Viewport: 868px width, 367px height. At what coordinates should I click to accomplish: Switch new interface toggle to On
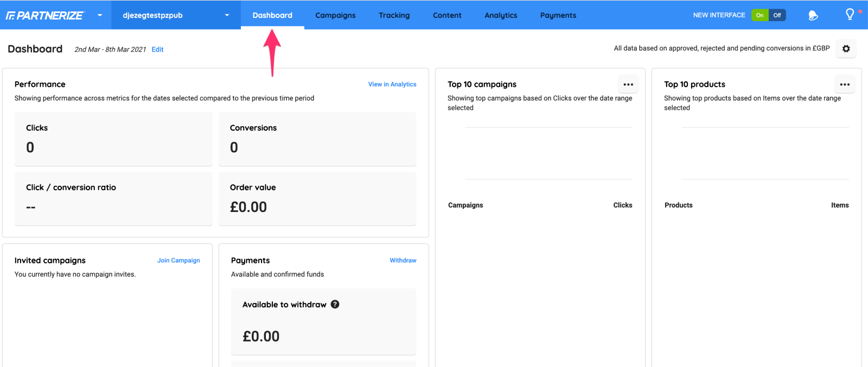tap(759, 15)
